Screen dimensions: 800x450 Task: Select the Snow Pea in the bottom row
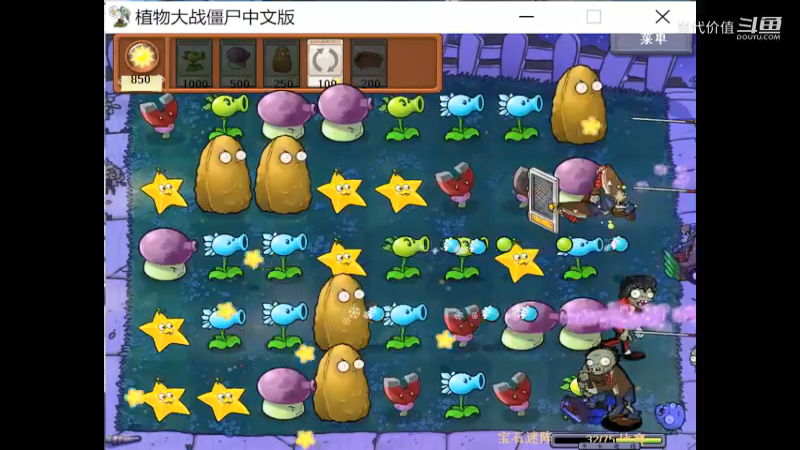(x=462, y=395)
